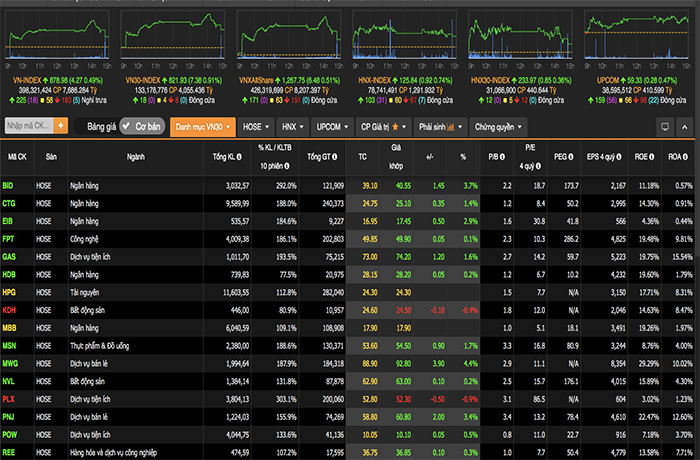Open the BID stock ticker
Screen dimensions: 700x460
point(8,186)
